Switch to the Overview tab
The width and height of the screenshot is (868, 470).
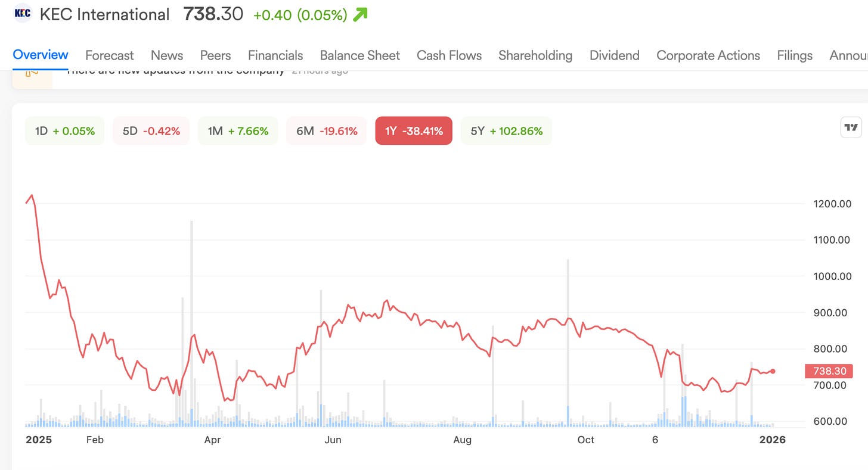tap(41, 55)
